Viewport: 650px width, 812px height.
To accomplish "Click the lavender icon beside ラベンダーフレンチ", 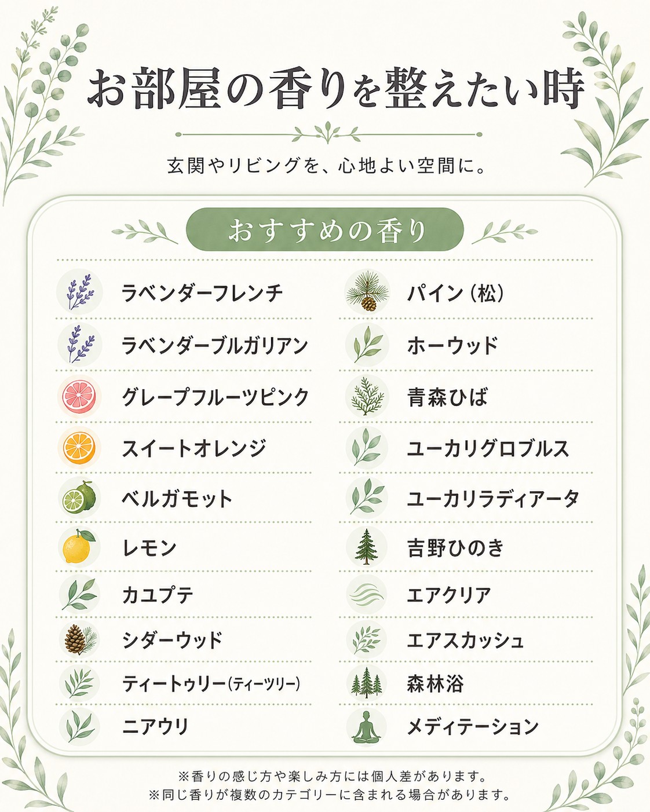I will [79, 292].
